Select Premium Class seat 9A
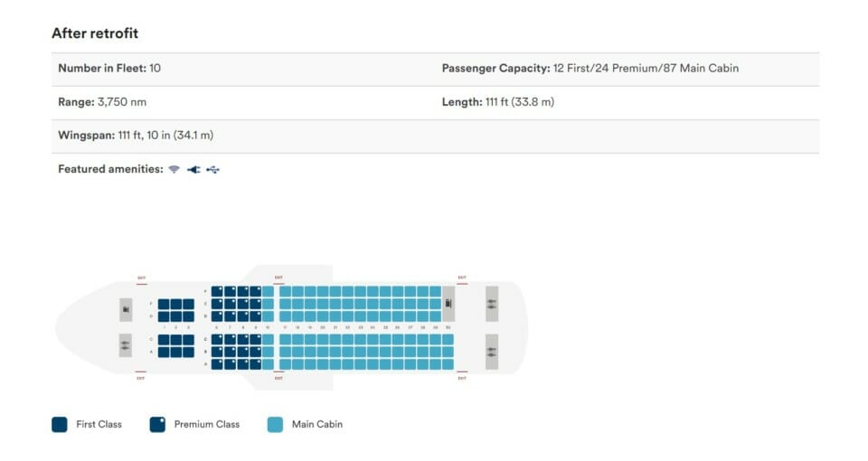The width and height of the screenshot is (868, 461). (x=255, y=364)
